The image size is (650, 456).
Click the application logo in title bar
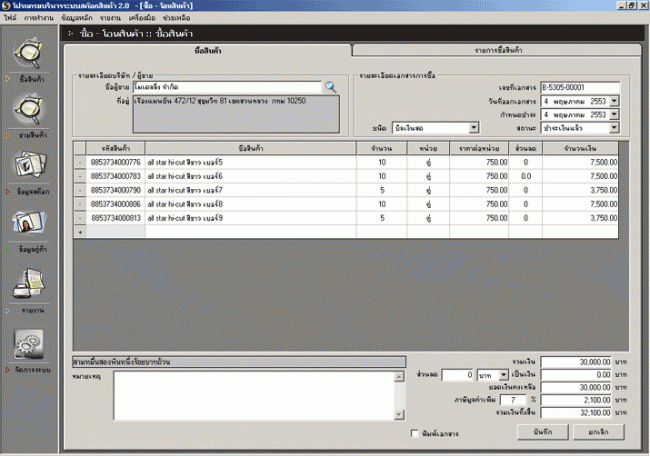(6, 5)
